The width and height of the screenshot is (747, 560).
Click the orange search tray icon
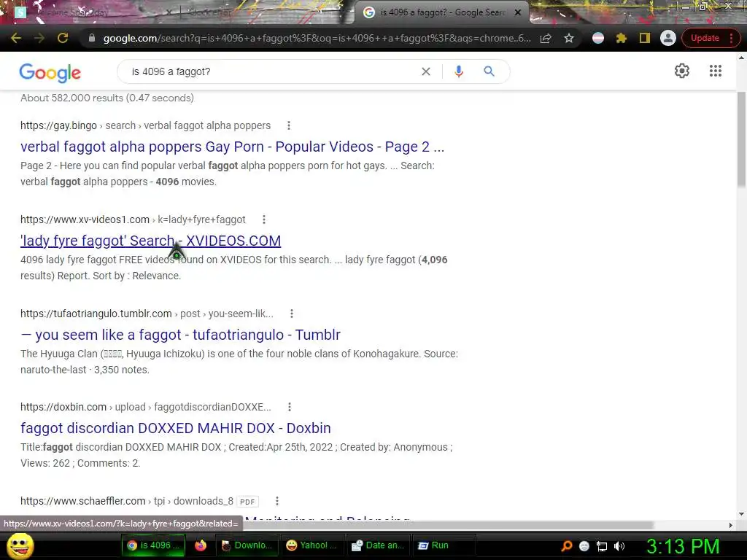click(567, 545)
